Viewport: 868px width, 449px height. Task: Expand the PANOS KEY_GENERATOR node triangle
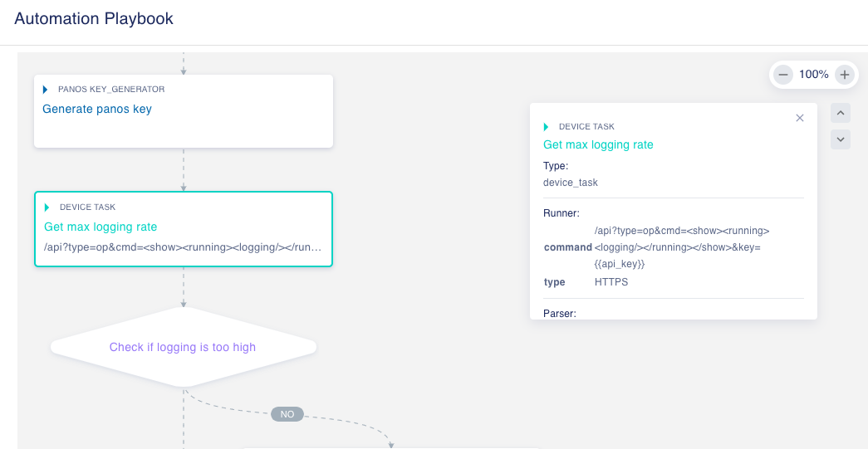46,90
